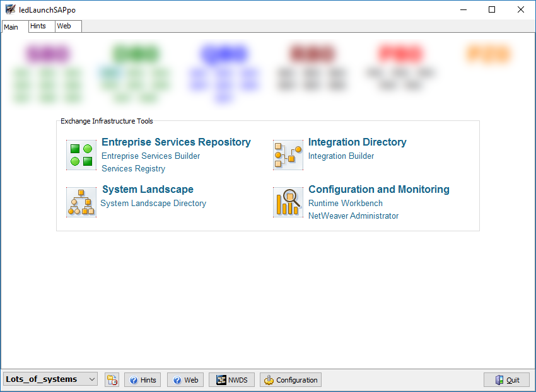
Task: Click the Hints button in bottom bar
Action: [x=143, y=379]
